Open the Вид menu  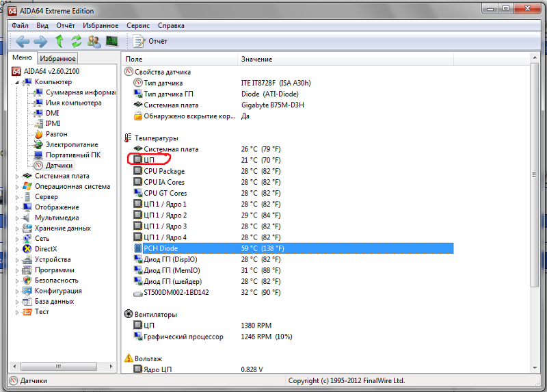(42, 25)
